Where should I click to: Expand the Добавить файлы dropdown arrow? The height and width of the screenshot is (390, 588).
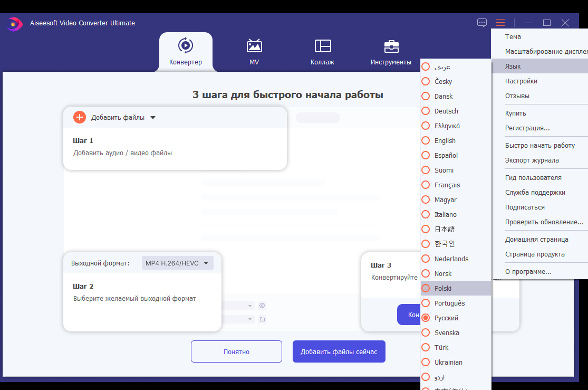pyautogui.click(x=153, y=118)
